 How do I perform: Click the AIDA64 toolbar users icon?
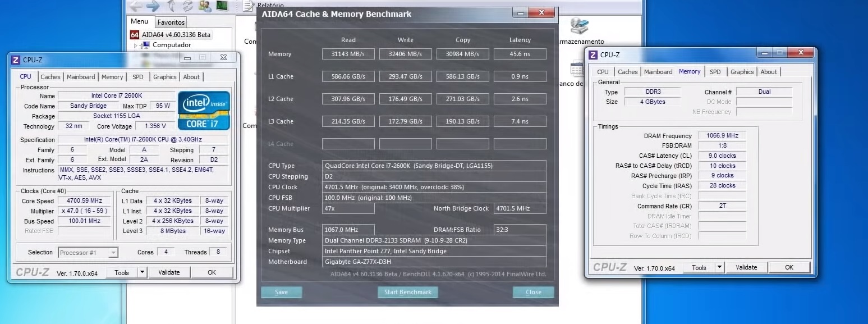[205, 6]
